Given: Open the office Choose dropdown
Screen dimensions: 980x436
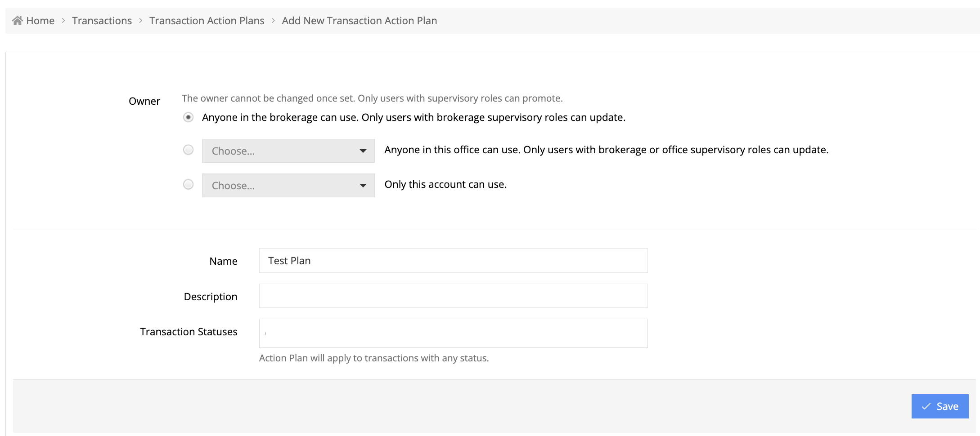Looking at the screenshot, I should click(288, 151).
